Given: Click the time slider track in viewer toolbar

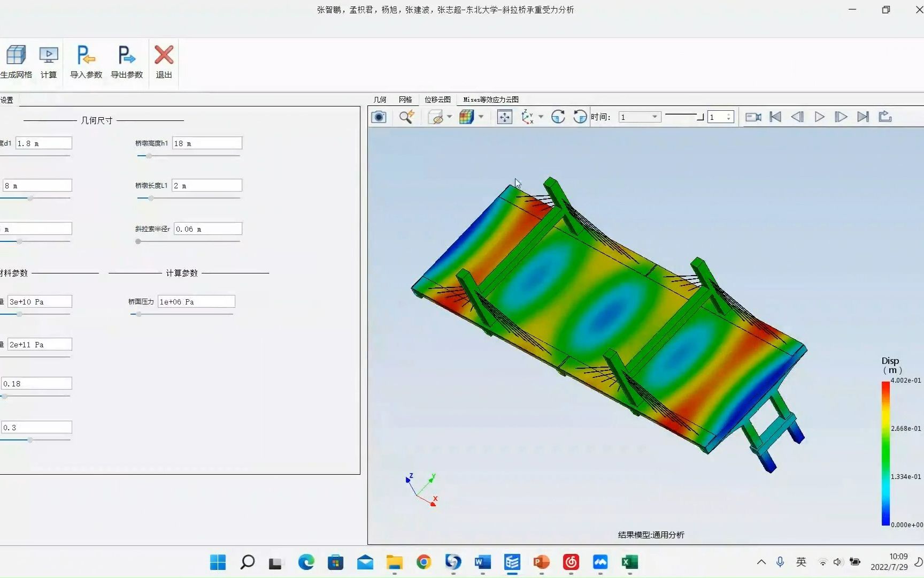Looking at the screenshot, I should coord(684,116).
